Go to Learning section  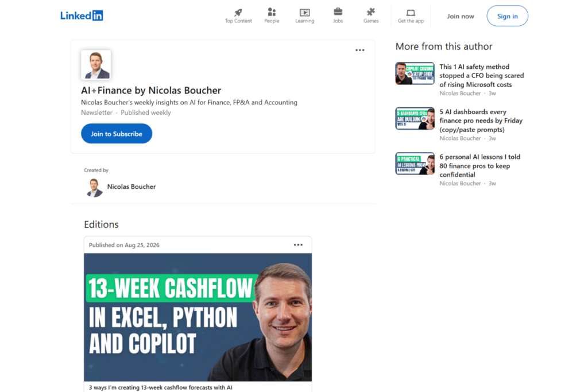304,15
